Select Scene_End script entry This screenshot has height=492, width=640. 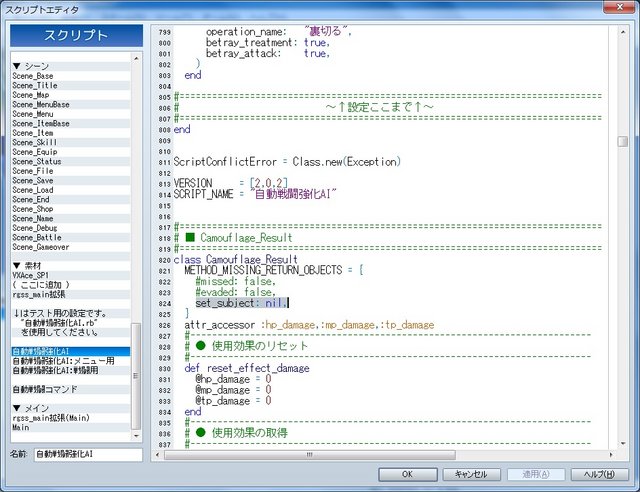71,199
